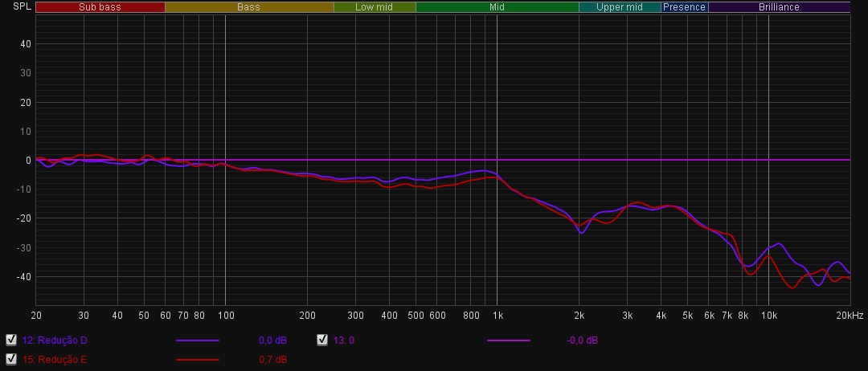This screenshot has width=868, height=371.
Task: Click the Sub bass frequency band label
Action: tap(100, 7)
